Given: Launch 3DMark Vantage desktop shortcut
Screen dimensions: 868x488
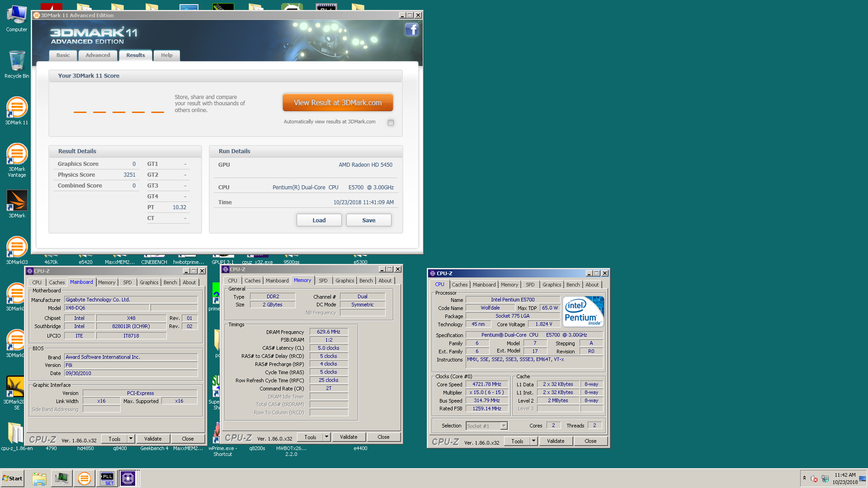Looking at the screenshot, I should pyautogui.click(x=17, y=160).
